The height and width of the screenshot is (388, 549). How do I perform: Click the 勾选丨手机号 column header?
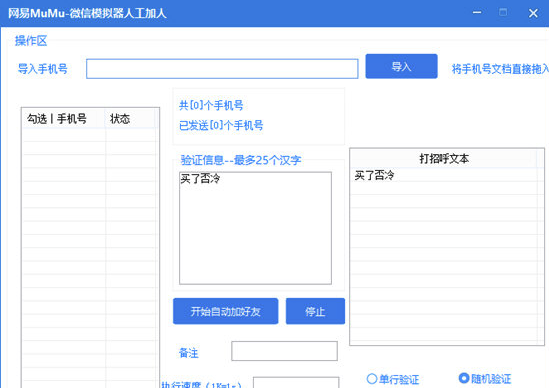pos(63,119)
